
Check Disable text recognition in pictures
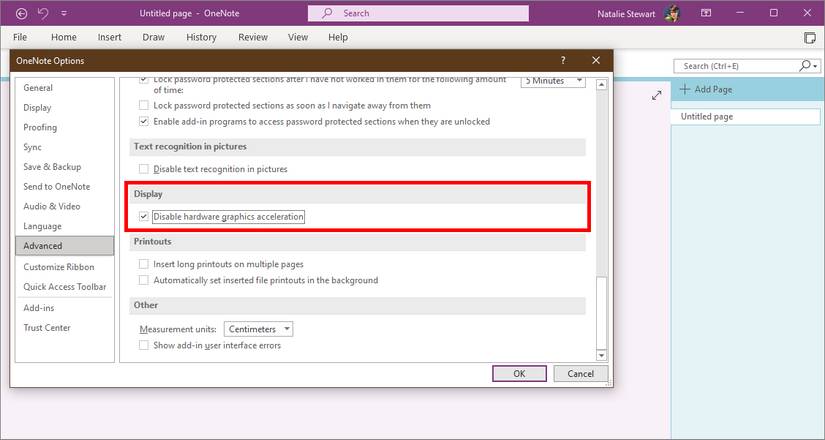(144, 169)
